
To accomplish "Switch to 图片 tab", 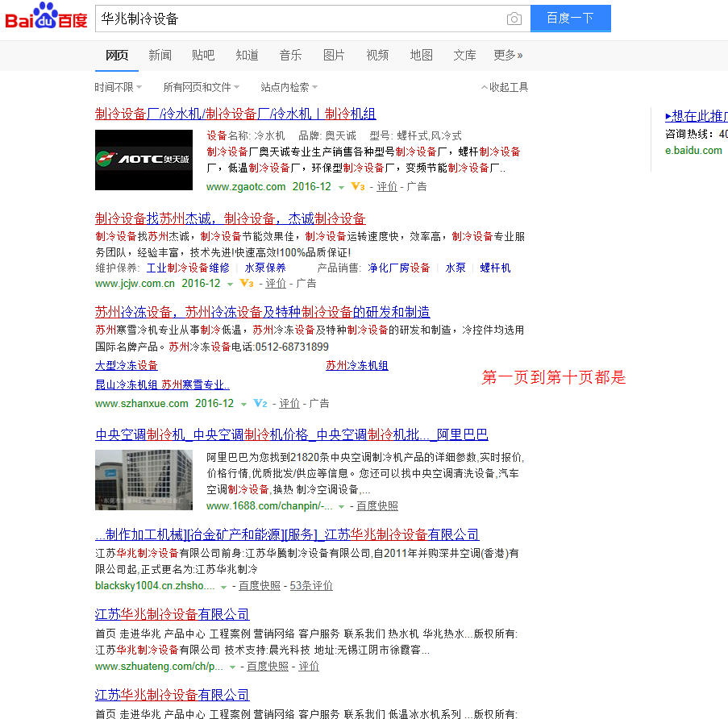I will click(334, 56).
